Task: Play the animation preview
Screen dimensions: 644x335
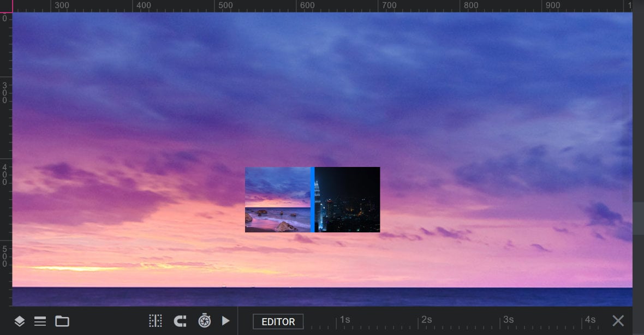Action: coord(225,321)
